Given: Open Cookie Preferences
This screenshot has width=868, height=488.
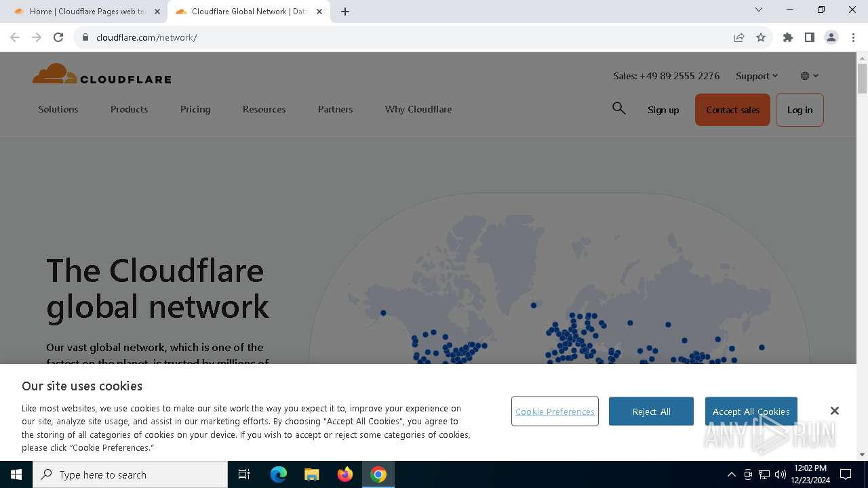Looking at the screenshot, I should [x=555, y=411].
